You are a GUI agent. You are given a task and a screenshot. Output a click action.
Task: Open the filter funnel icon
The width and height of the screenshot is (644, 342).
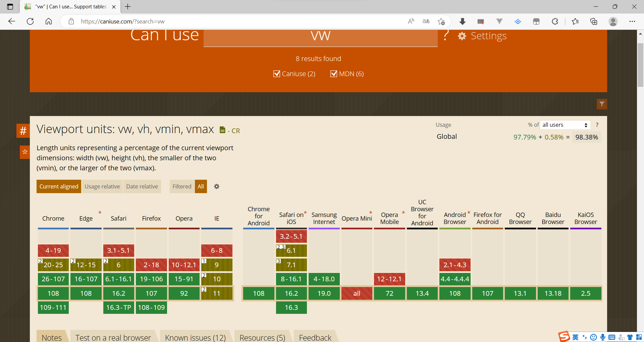tap(602, 104)
